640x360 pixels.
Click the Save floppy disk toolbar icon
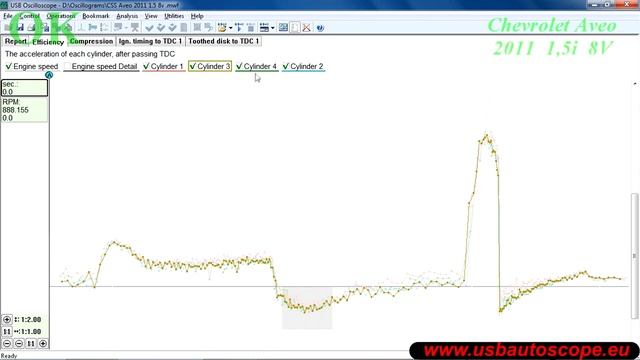[x=20, y=28]
